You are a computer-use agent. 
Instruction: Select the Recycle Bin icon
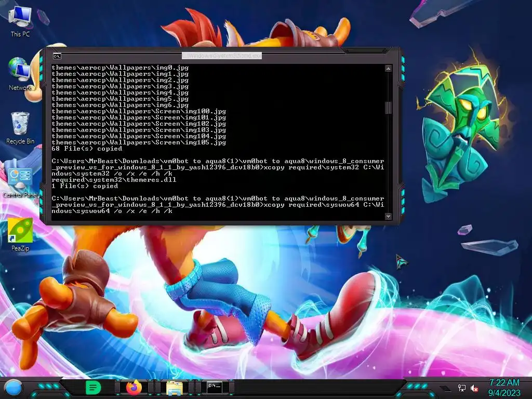pyautogui.click(x=20, y=128)
